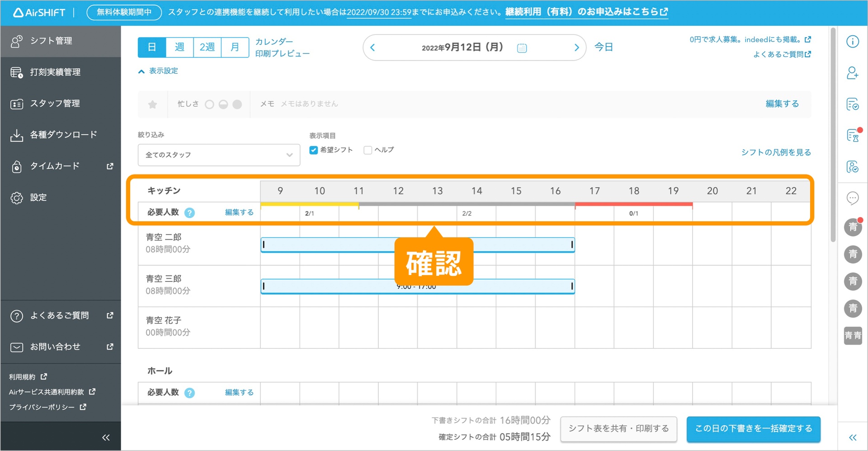
Task: Open the chat bubble icon in right sidebar
Action: click(x=852, y=198)
